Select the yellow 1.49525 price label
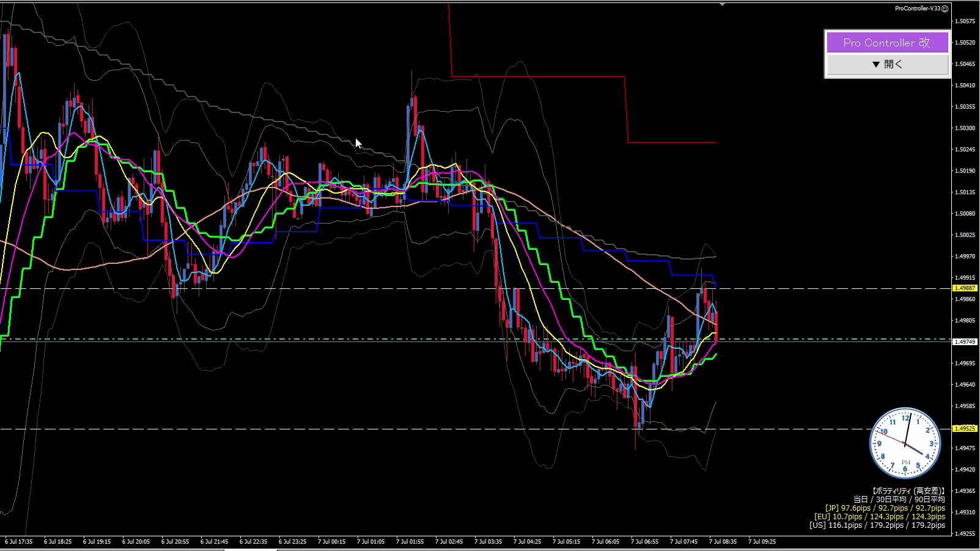980x551 pixels. [965, 429]
